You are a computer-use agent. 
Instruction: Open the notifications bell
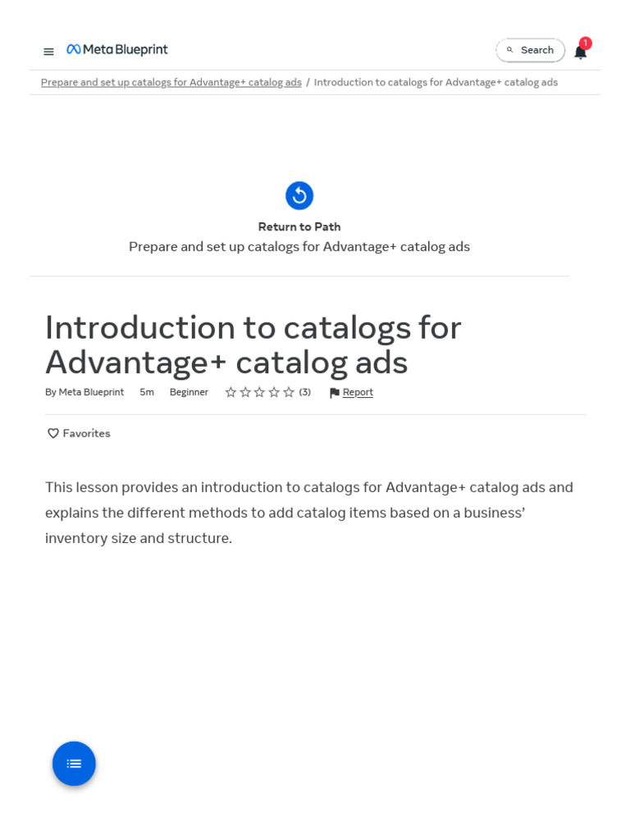[580, 52]
